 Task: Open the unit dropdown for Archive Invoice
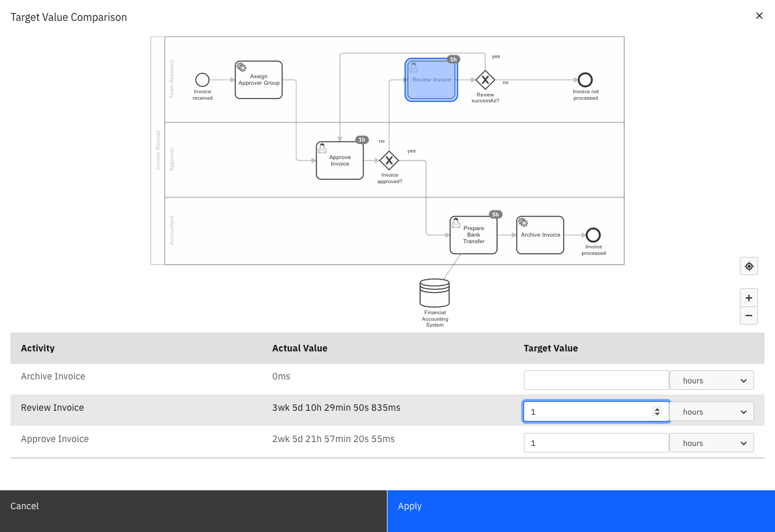(711, 380)
